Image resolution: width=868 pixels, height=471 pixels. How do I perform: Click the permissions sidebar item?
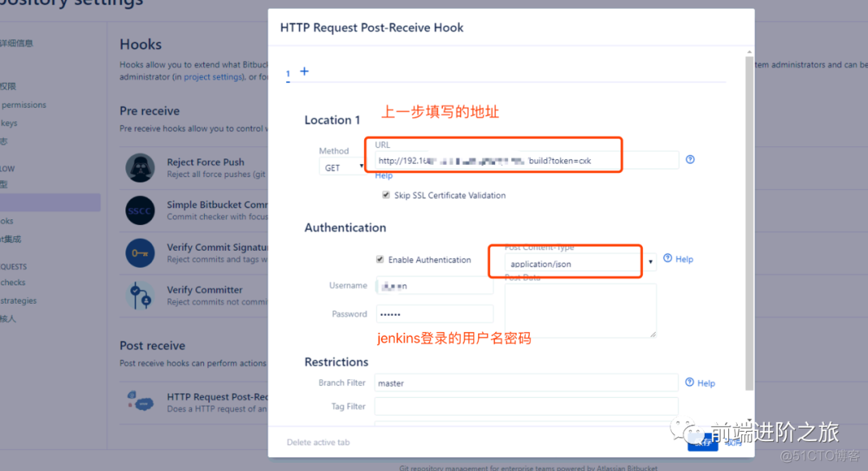point(24,104)
